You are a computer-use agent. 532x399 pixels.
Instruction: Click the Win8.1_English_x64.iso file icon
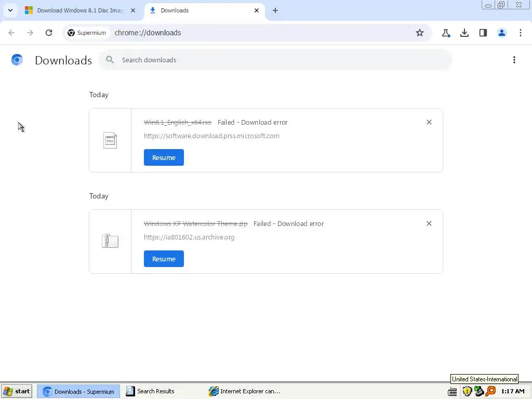(x=110, y=140)
